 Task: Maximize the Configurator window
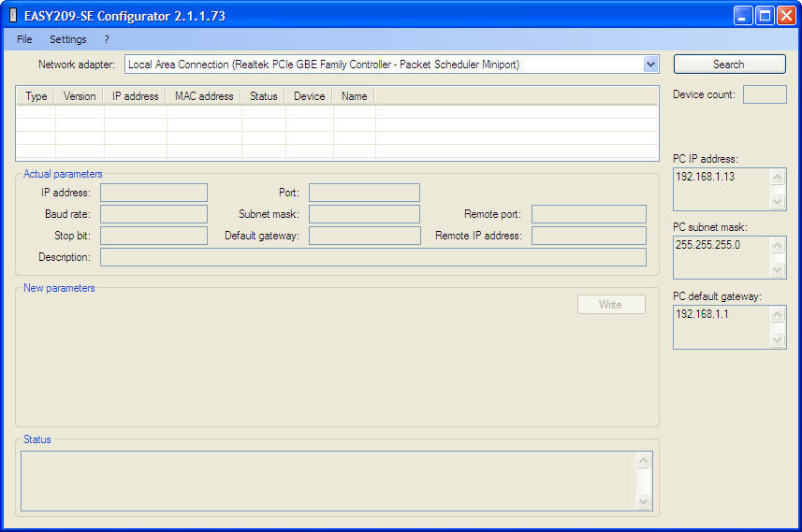click(765, 16)
